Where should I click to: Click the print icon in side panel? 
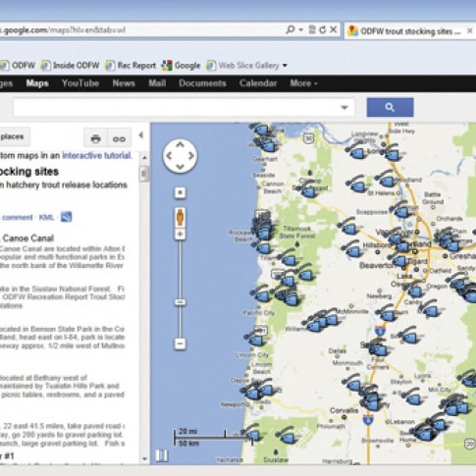(96, 139)
